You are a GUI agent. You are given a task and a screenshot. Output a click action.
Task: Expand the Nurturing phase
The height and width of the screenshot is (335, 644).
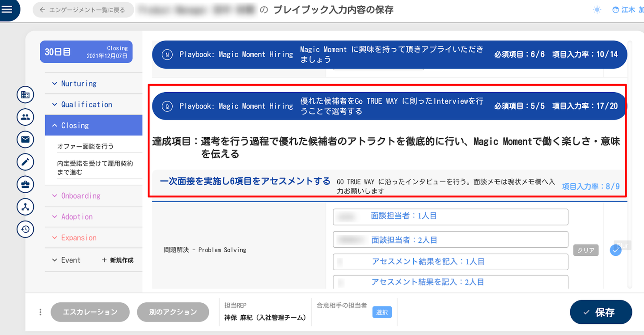tap(93, 84)
